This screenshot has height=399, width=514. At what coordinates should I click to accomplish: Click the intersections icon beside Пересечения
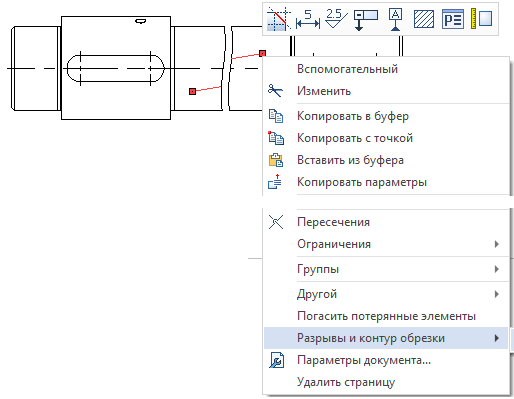276,222
